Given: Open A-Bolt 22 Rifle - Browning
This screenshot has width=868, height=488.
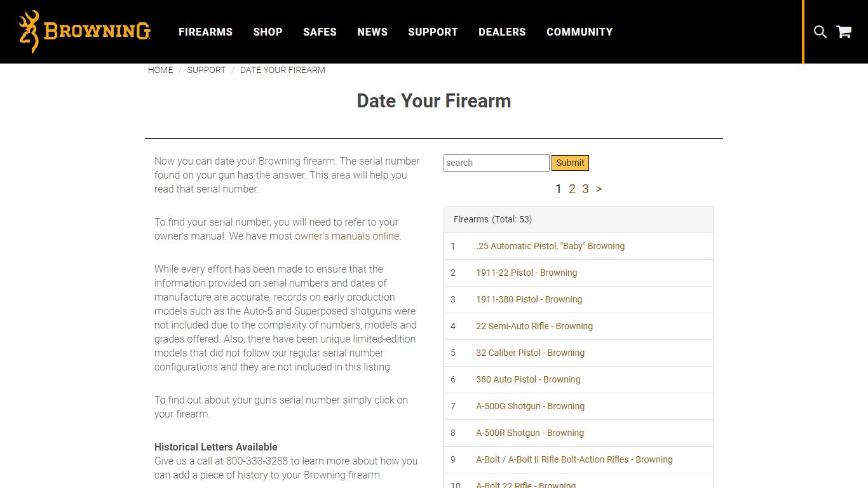Looking at the screenshot, I should tap(526, 485).
